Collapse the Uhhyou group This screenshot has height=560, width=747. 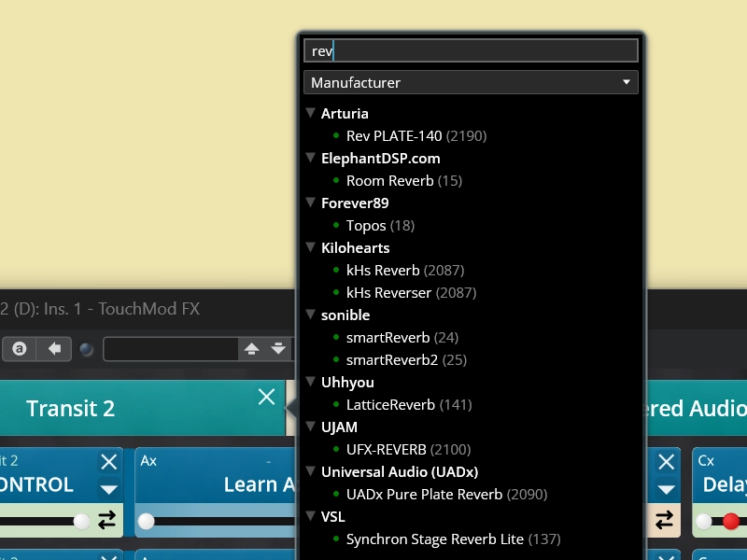pyautogui.click(x=311, y=382)
